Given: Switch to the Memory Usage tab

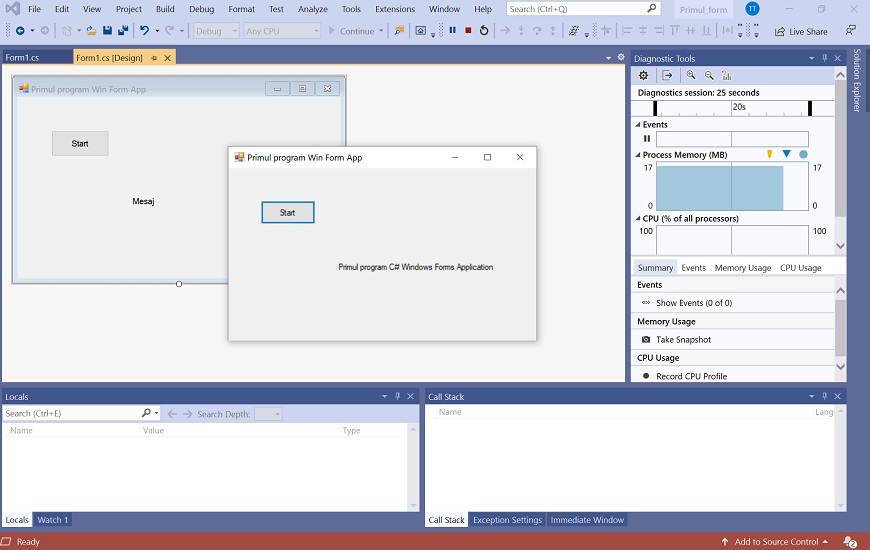Looking at the screenshot, I should point(742,268).
